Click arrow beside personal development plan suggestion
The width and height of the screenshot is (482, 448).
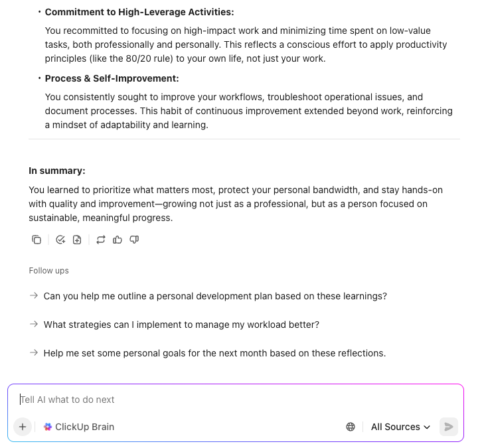34,296
